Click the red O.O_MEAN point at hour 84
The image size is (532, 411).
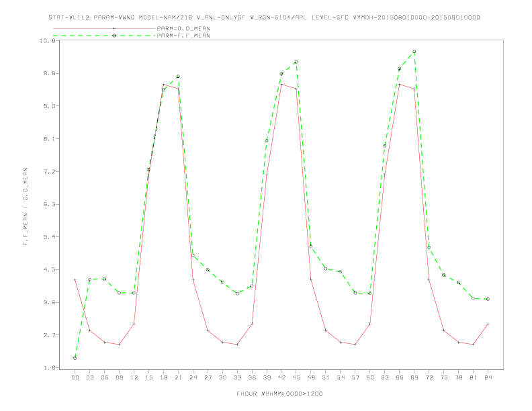pos(488,324)
